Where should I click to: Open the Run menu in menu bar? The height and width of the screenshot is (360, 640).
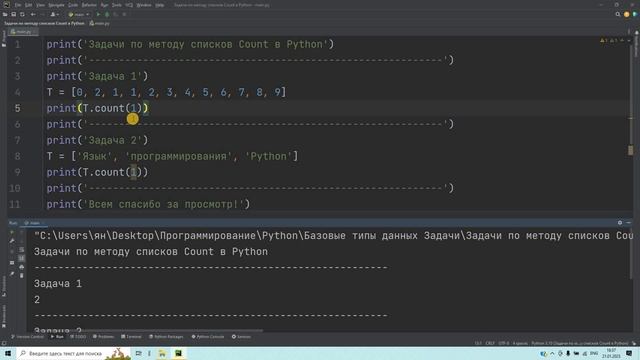104,5
